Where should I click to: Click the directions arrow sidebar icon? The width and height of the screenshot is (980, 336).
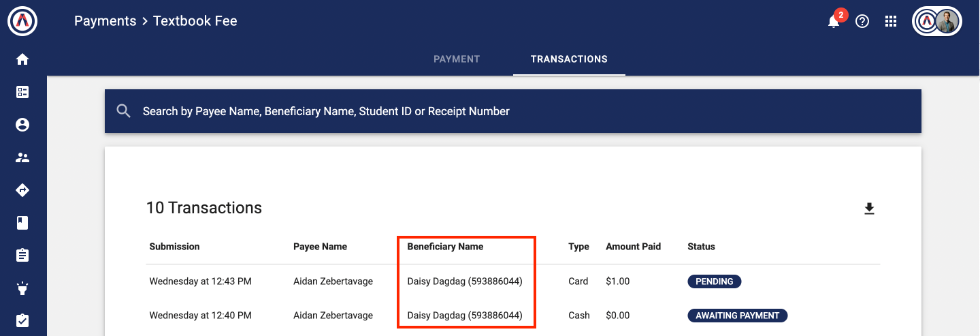(22, 190)
